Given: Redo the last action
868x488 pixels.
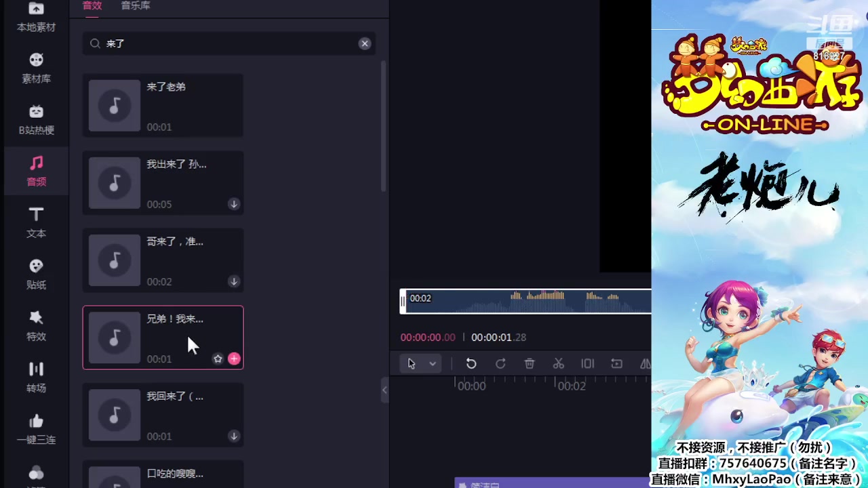Looking at the screenshot, I should click(500, 364).
